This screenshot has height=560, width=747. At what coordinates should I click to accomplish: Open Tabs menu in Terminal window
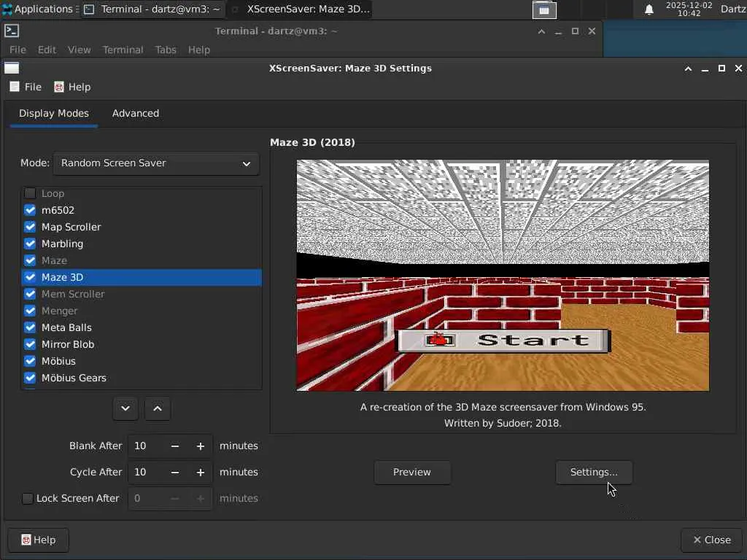(166, 50)
